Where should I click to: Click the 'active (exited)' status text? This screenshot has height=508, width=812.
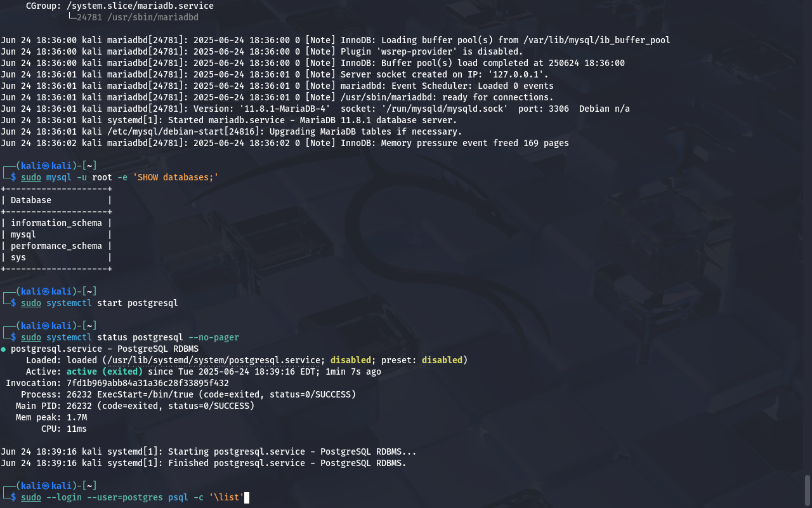click(105, 371)
